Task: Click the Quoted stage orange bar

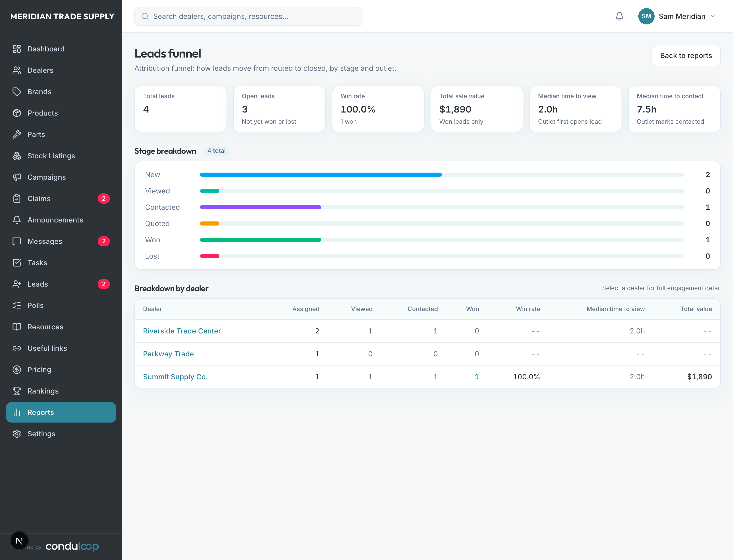Action: [x=210, y=224]
